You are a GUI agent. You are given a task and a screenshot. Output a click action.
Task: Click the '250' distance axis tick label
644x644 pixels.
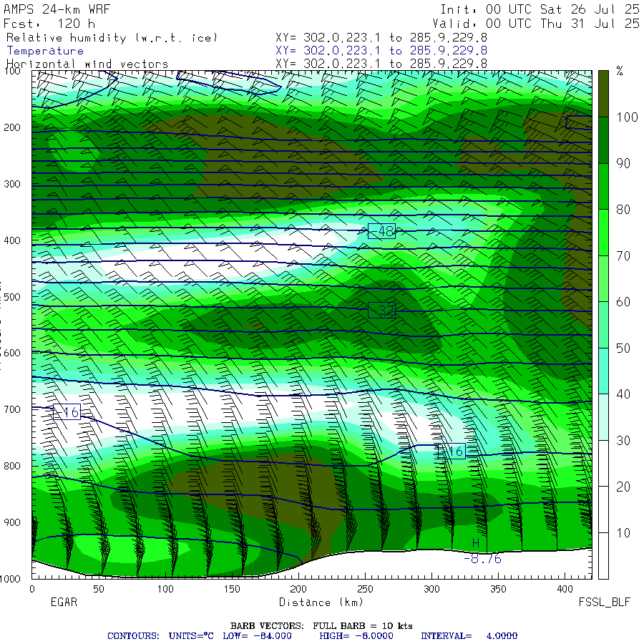pyautogui.click(x=365, y=590)
